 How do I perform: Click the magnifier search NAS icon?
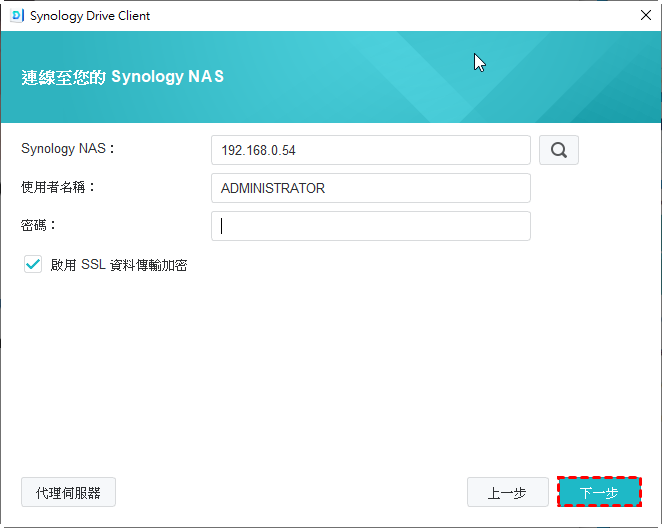559,150
